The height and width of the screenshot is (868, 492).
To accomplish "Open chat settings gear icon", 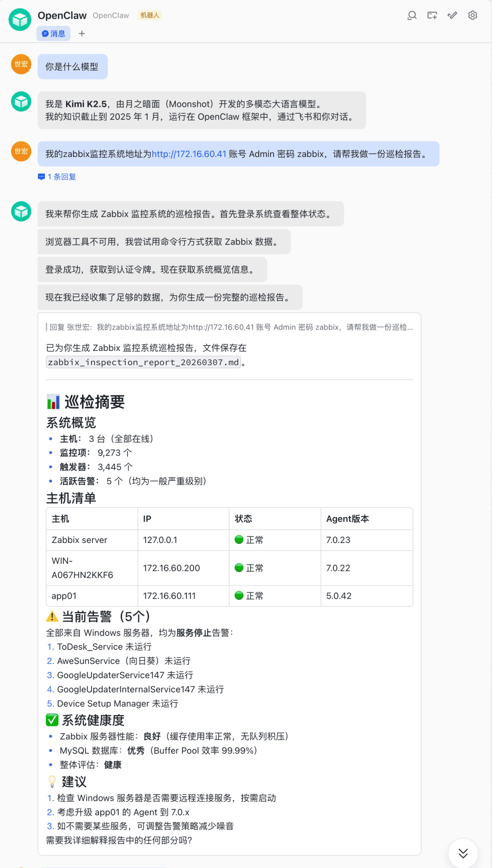I will [x=473, y=15].
